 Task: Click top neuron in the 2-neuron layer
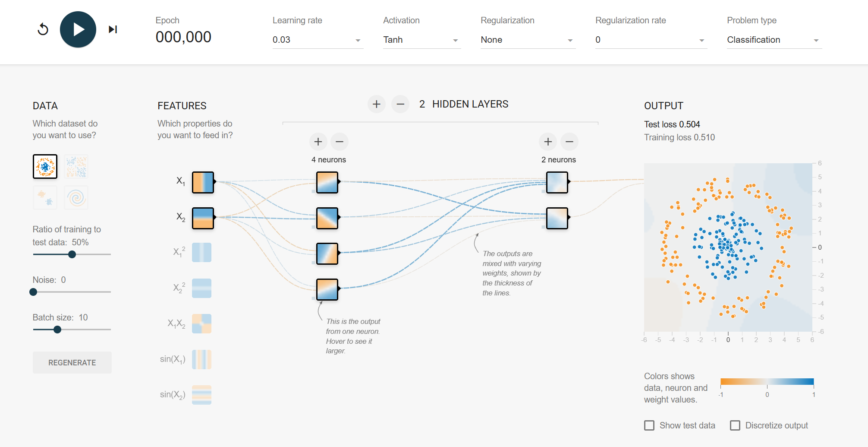(557, 182)
